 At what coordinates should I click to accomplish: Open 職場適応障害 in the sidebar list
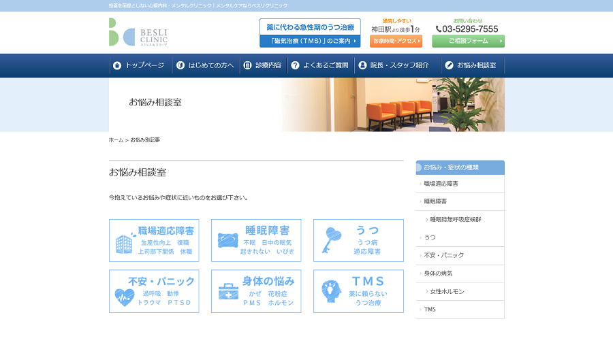click(460, 184)
